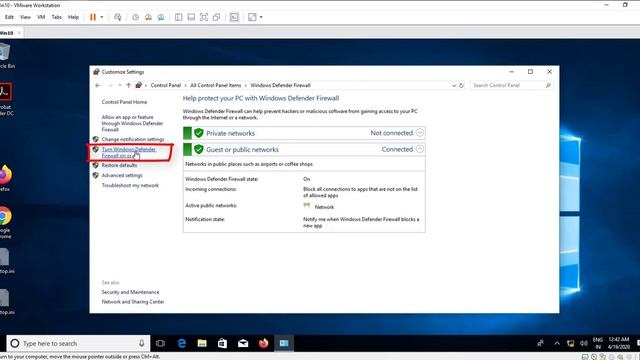The image size is (640, 360).
Task: Click the Private networks heading
Action: tap(230, 133)
